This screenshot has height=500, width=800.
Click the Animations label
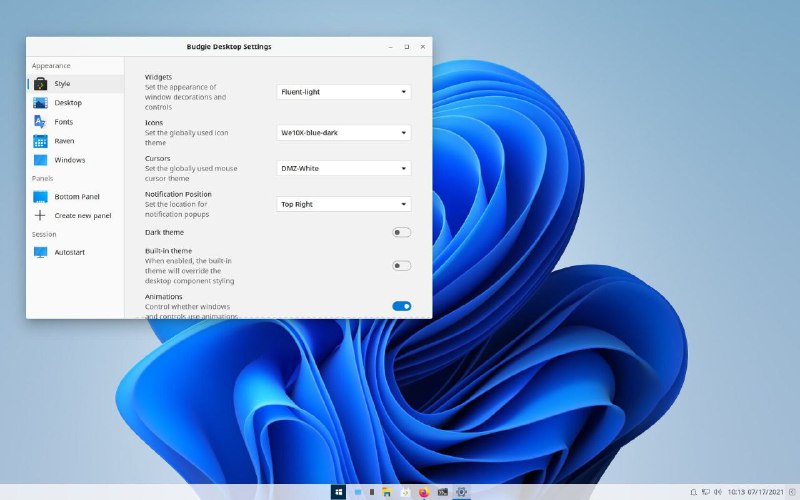click(163, 296)
